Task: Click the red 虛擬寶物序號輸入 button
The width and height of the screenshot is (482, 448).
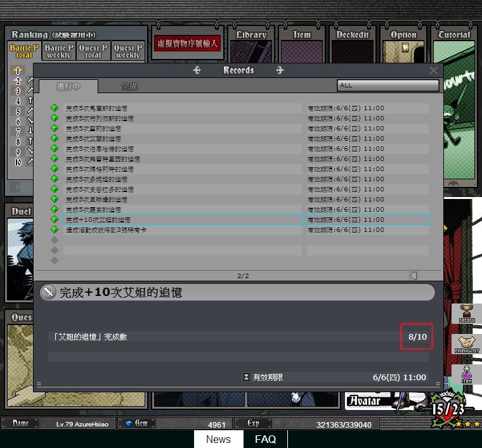Action: coord(188,43)
